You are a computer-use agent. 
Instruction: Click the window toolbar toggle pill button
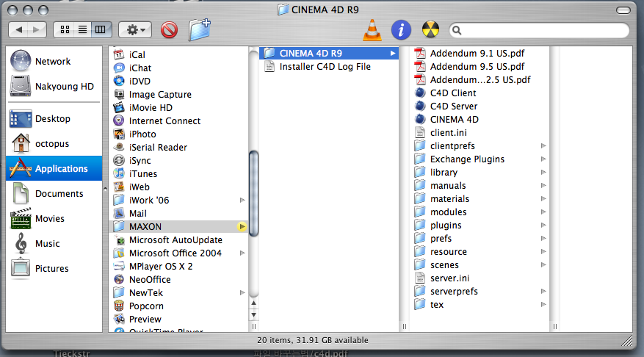pos(623,10)
